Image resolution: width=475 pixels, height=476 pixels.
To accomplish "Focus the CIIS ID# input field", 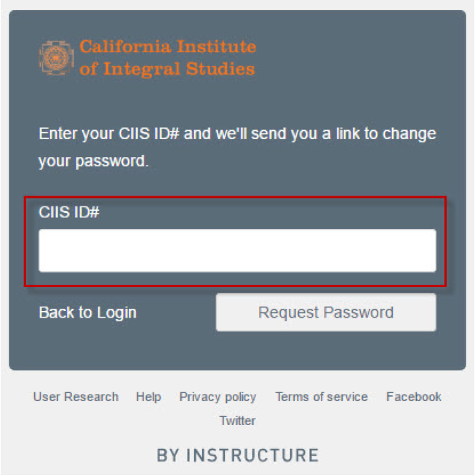I will [x=237, y=251].
